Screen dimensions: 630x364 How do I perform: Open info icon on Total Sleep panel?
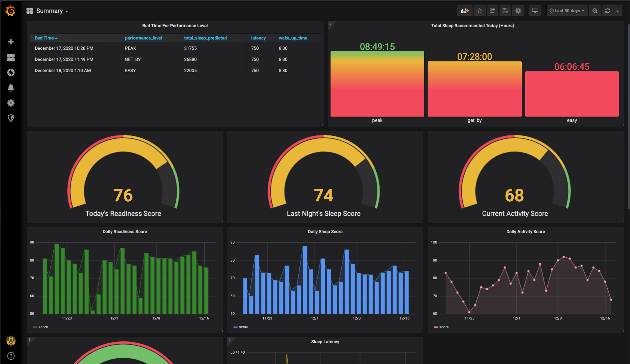pos(331,24)
